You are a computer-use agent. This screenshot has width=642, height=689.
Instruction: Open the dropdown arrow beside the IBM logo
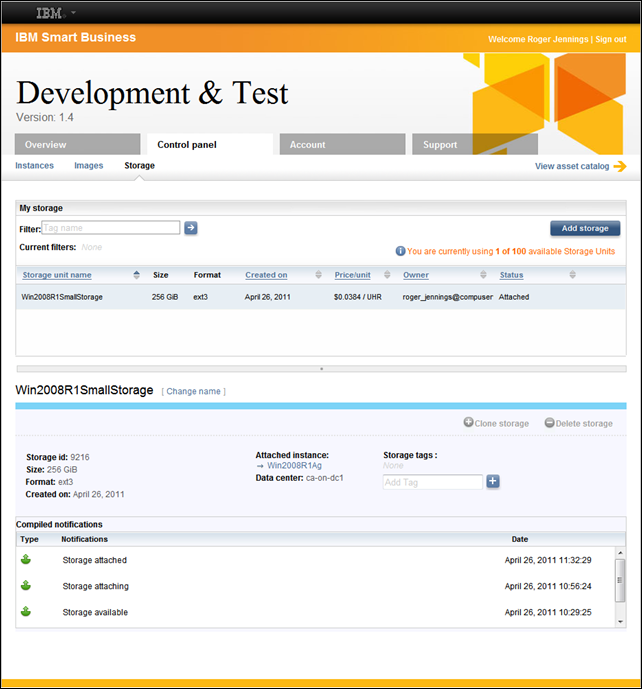(73, 13)
